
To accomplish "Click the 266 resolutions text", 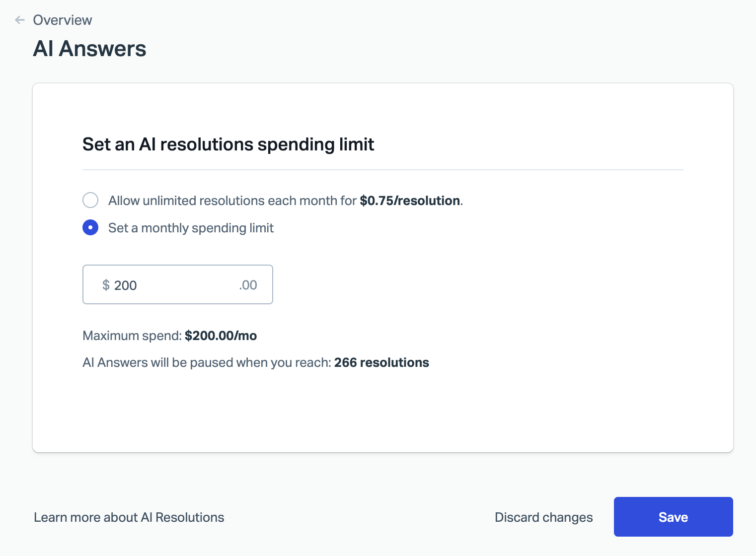I will coord(381,362).
